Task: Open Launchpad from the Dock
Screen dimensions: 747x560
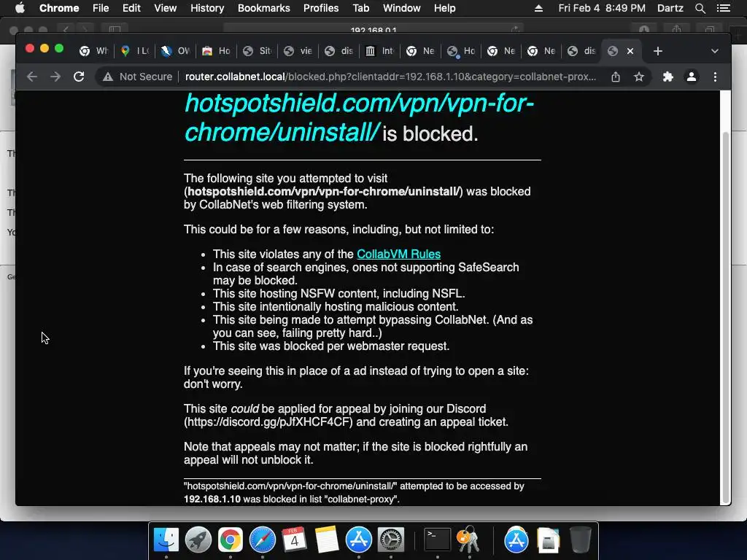Action: point(198,540)
